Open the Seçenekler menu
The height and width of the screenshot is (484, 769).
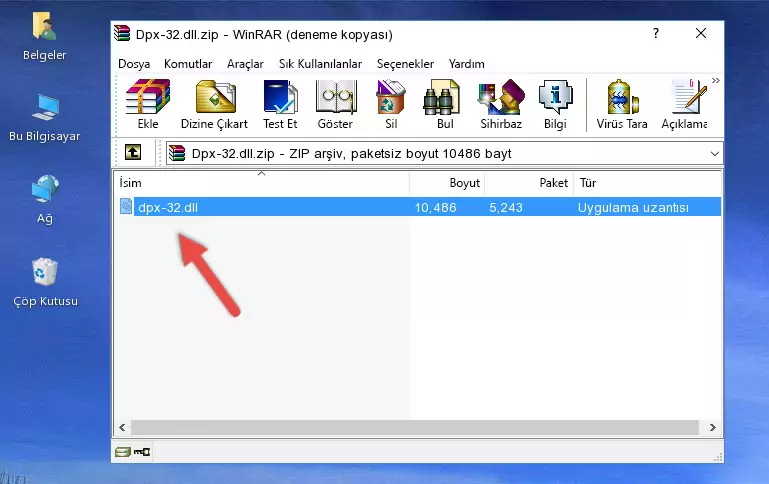[405, 64]
